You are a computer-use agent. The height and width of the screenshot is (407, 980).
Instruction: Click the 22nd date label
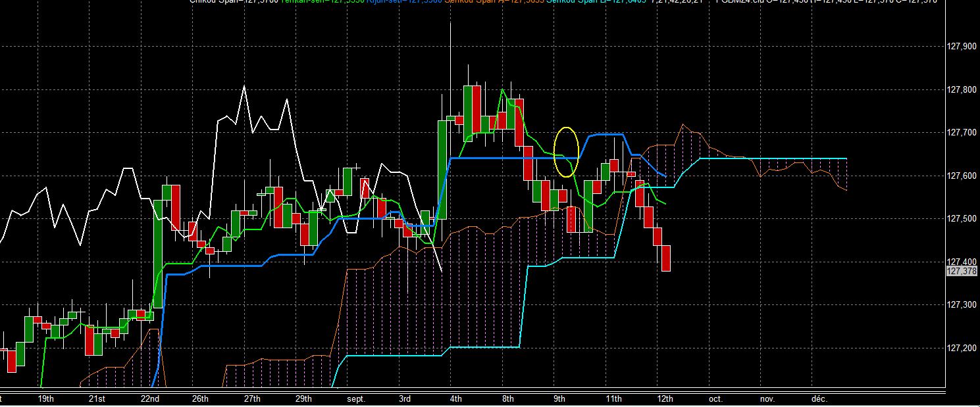tap(150, 399)
